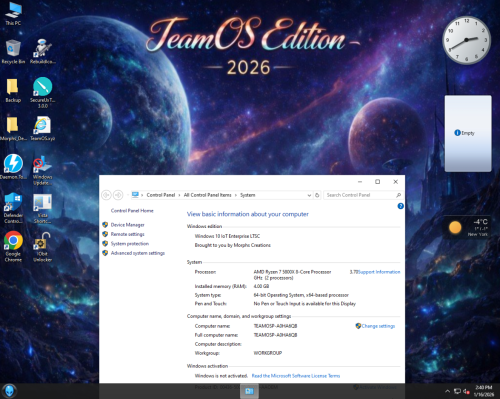
Task: Open the Recycle Bin icon
Action: click(13, 52)
